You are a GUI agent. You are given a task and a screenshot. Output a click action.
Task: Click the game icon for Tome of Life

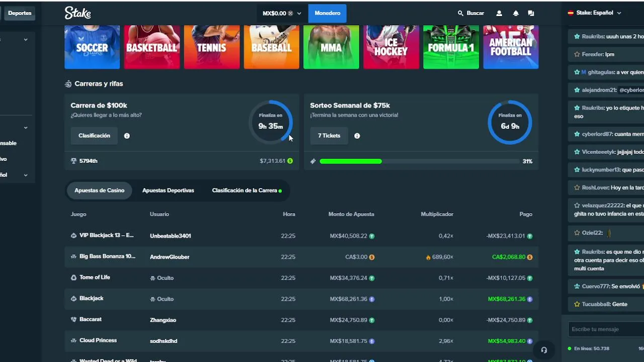73,278
